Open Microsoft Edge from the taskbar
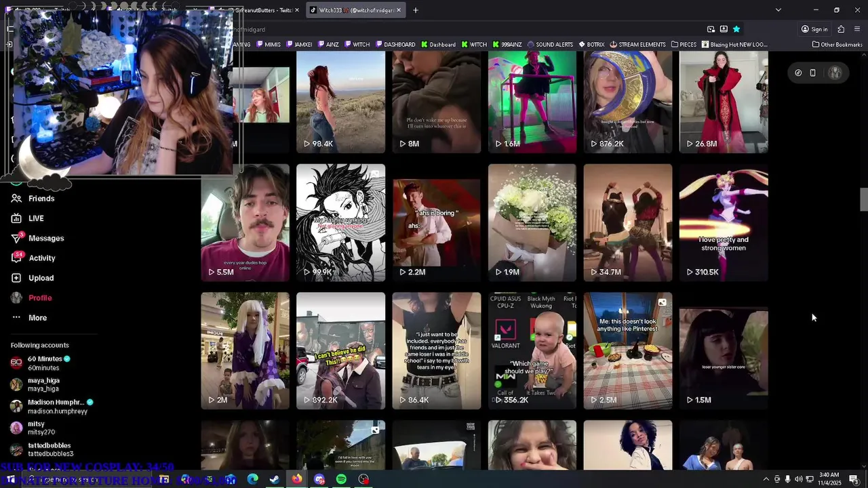This screenshot has height=488, width=868. pyautogui.click(x=252, y=479)
